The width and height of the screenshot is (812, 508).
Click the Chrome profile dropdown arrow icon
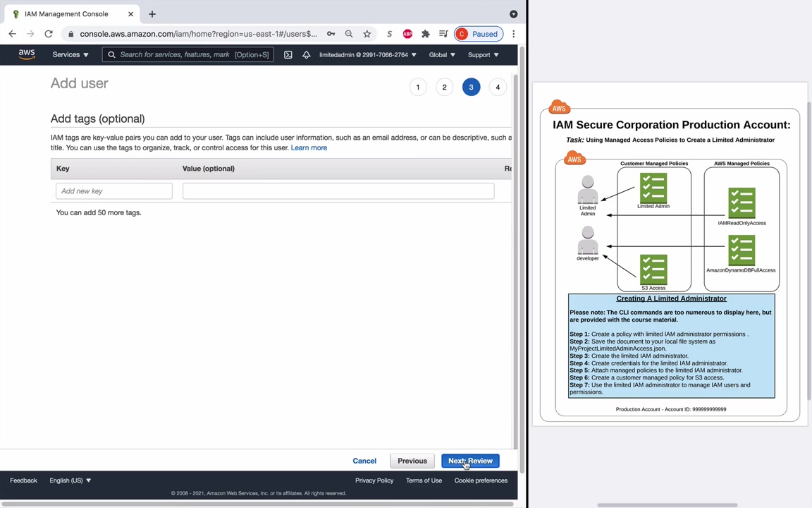[513, 14]
